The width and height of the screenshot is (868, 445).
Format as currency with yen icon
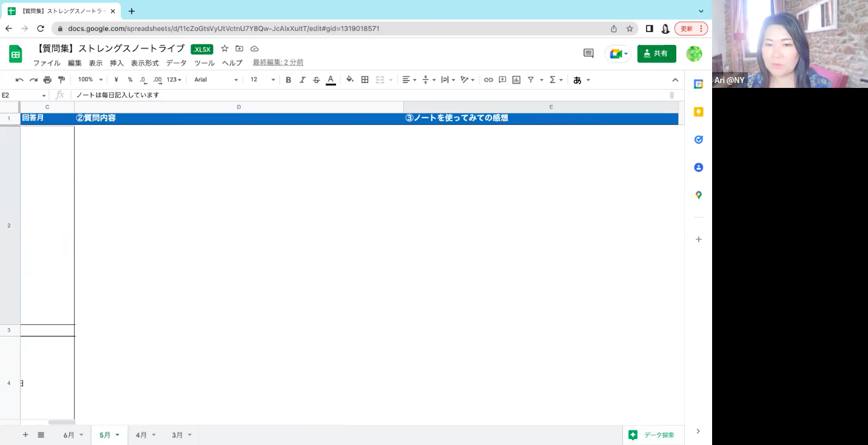click(116, 79)
